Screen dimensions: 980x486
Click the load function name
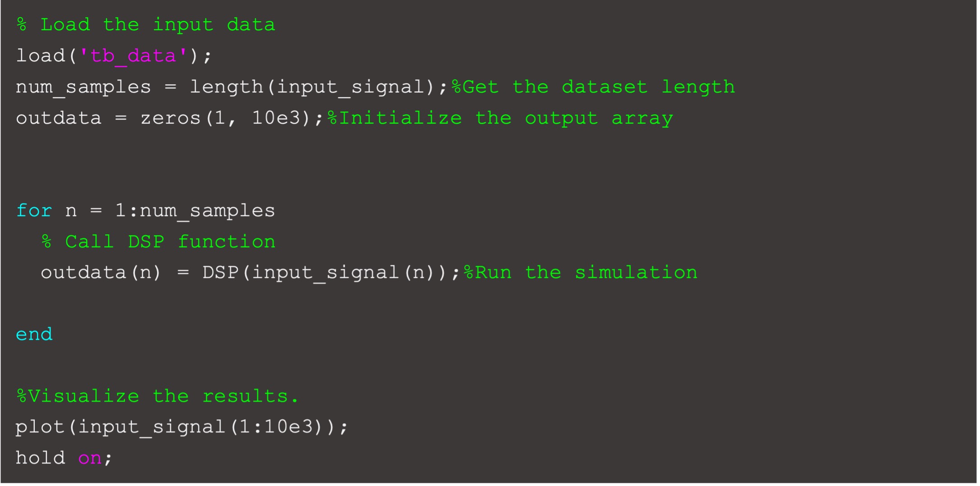coord(41,56)
